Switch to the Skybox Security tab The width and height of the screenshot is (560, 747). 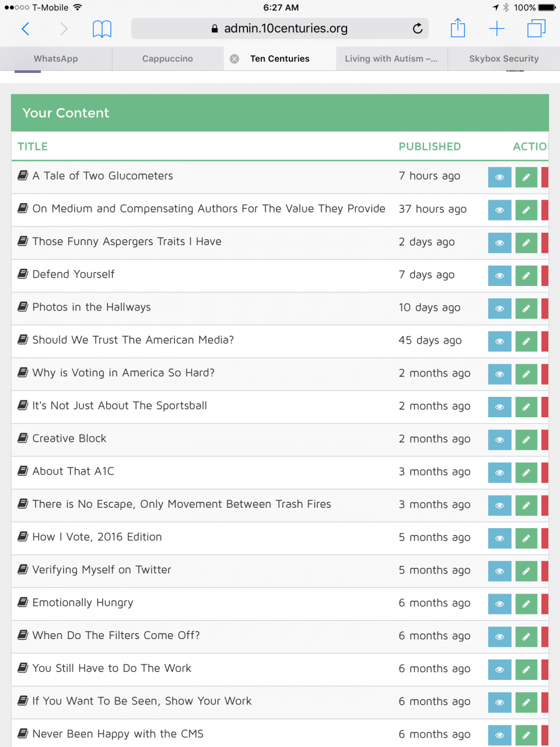pos(503,59)
